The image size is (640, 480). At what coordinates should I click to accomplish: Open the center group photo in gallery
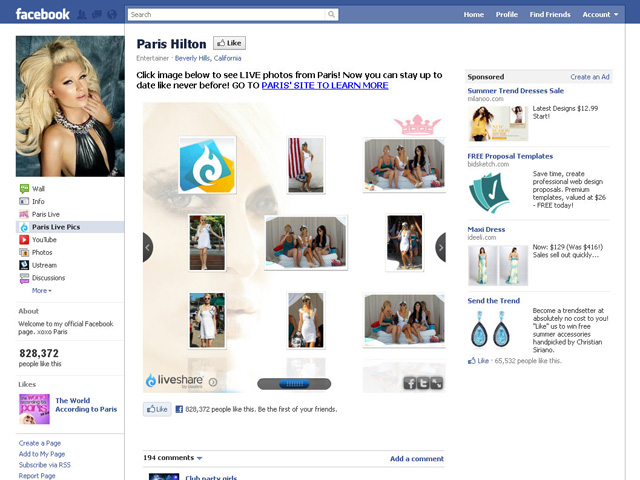tap(306, 242)
